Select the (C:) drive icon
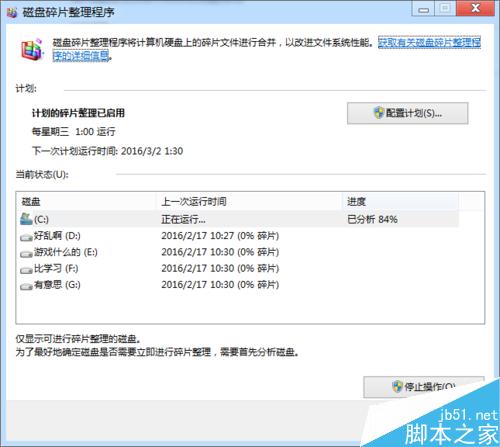 [x=26, y=219]
